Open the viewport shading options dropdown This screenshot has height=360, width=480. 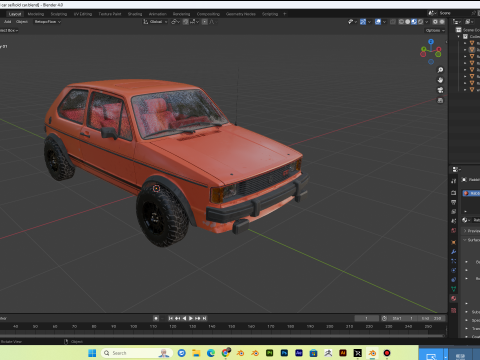427,22
